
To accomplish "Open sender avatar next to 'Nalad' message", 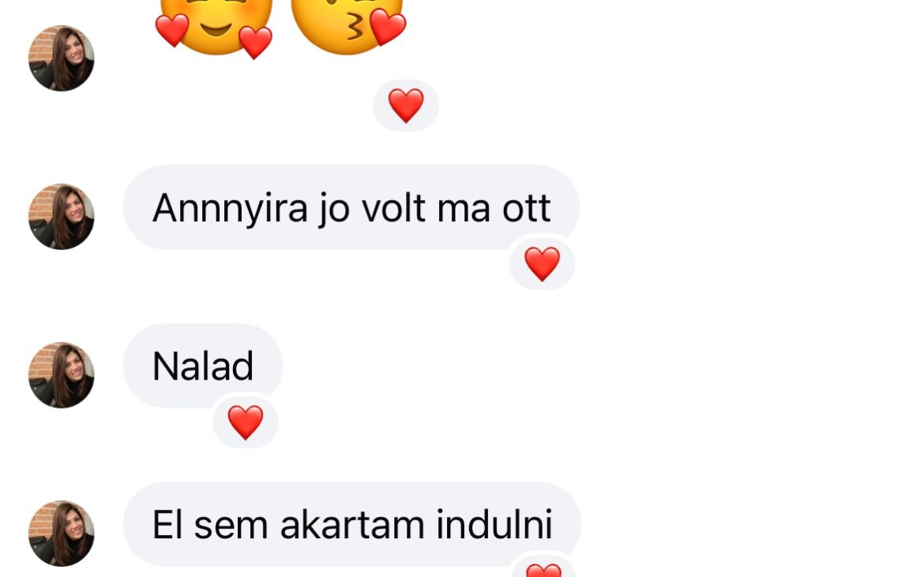I will [x=62, y=375].
